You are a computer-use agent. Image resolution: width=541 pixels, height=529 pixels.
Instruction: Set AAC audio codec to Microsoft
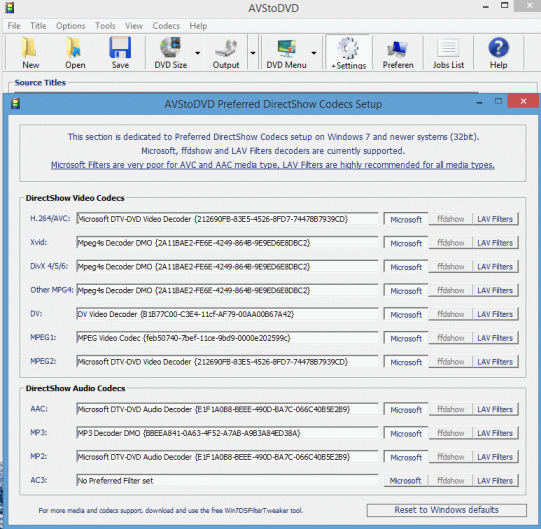click(406, 410)
